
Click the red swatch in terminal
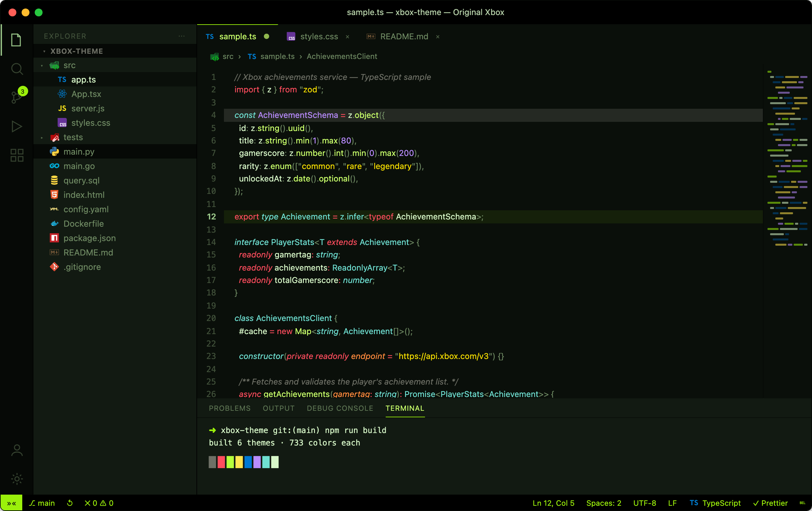tap(221, 462)
